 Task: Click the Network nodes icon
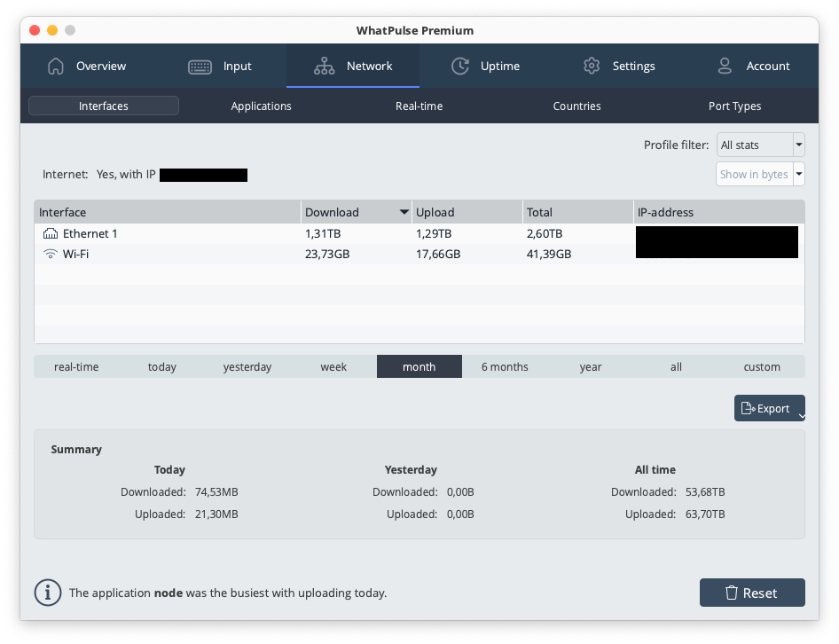click(325, 66)
